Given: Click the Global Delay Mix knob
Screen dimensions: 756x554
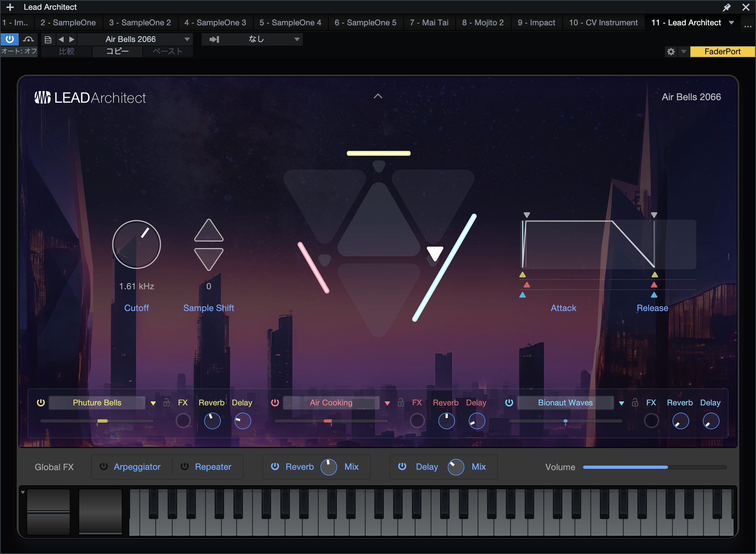Looking at the screenshot, I should (x=456, y=467).
